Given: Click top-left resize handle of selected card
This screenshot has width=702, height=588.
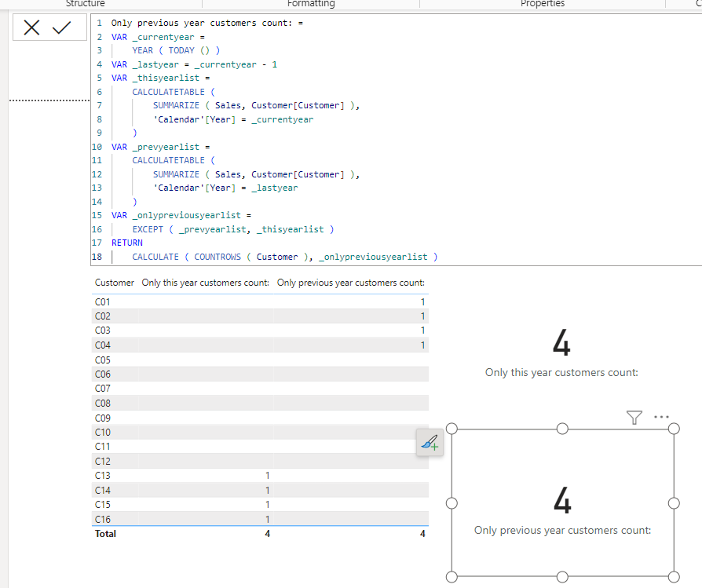Looking at the screenshot, I should 452,429.
